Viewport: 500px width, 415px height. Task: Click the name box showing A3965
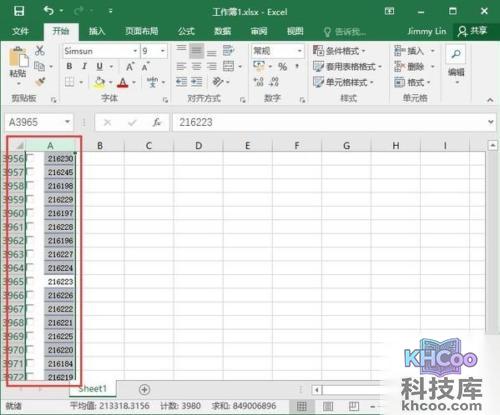[39, 122]
